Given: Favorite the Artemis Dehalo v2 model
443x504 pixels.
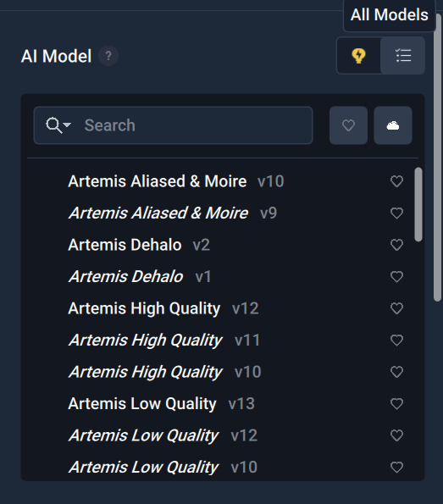Looking at the screenshot, I should [396, 245].
